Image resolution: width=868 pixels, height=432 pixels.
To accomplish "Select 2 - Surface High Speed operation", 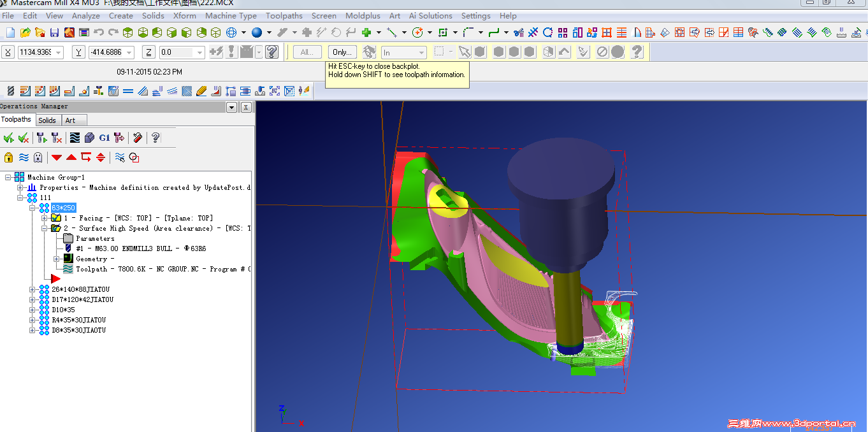I will click(157, 228).
